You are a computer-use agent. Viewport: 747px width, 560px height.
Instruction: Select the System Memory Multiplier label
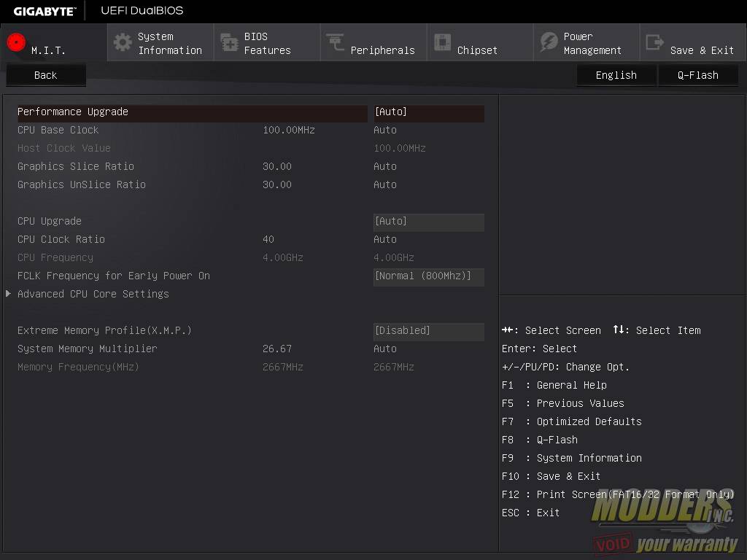tap(88, 349)
